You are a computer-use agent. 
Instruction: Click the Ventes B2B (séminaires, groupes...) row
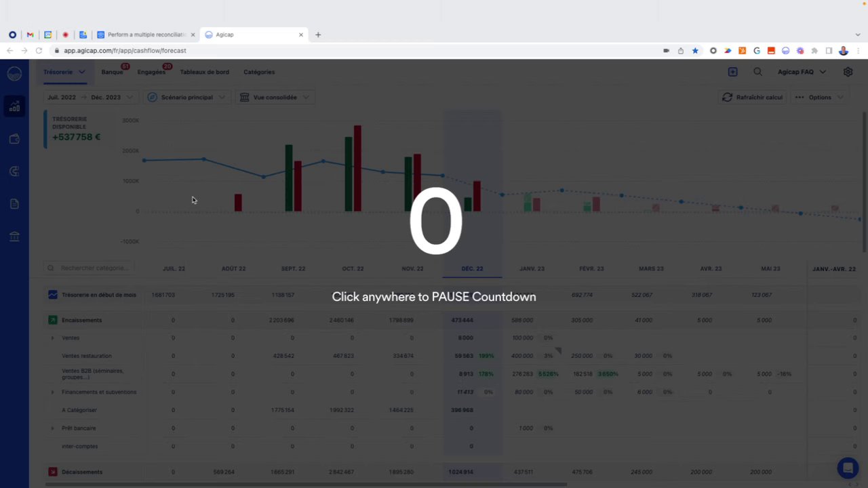[92, 373]
